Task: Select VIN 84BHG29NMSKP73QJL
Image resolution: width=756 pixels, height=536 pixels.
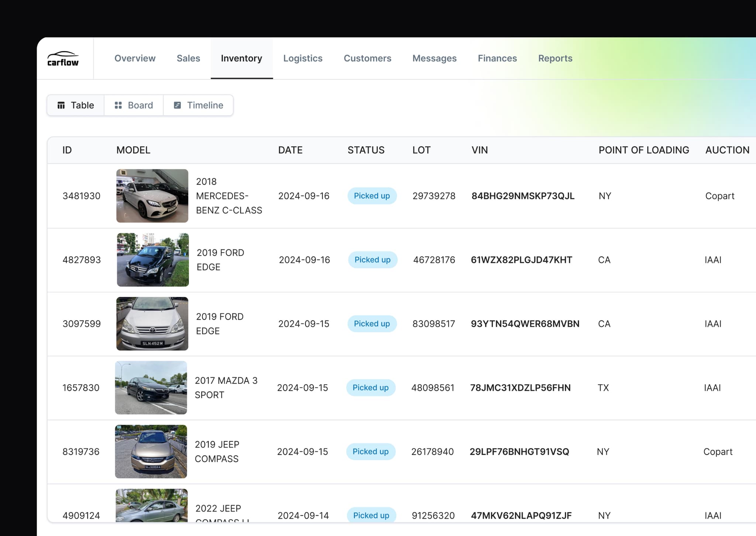Action: [x=523, y=196]
